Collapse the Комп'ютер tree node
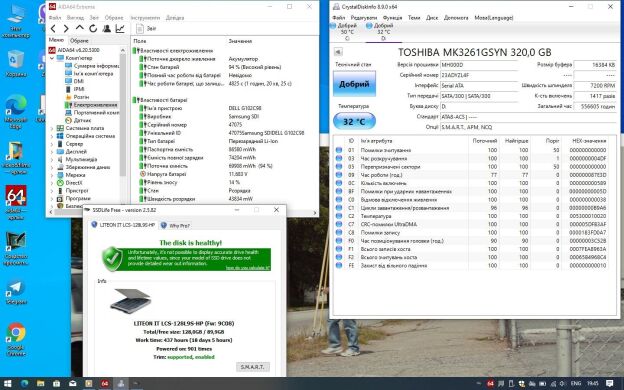Screen dimensions: 624x390 point(52,58)
